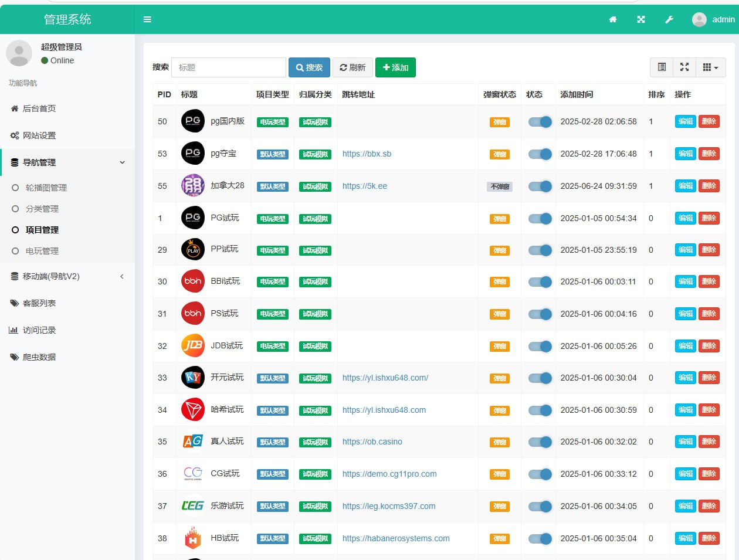Image resolution: width=739 pixels, height=560 pixels.
Task: Toggle status switch for pg国内版 row
Action: (540, 122)
